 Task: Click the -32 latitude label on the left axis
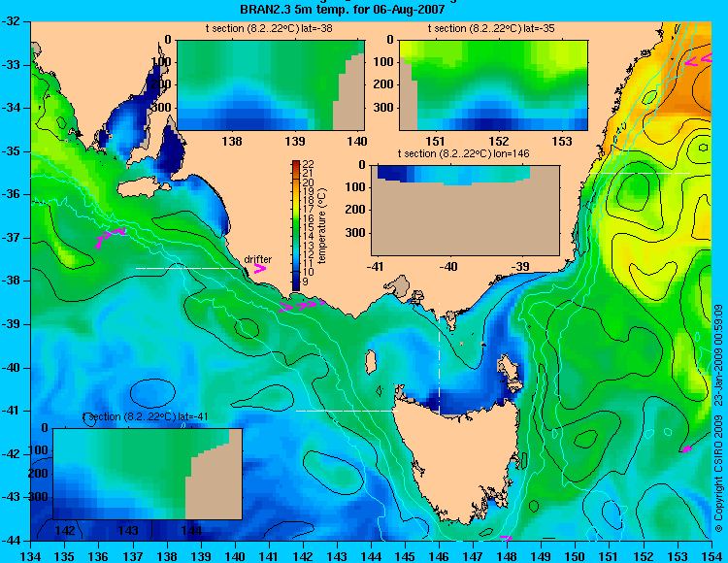click(x=11, y=21)
